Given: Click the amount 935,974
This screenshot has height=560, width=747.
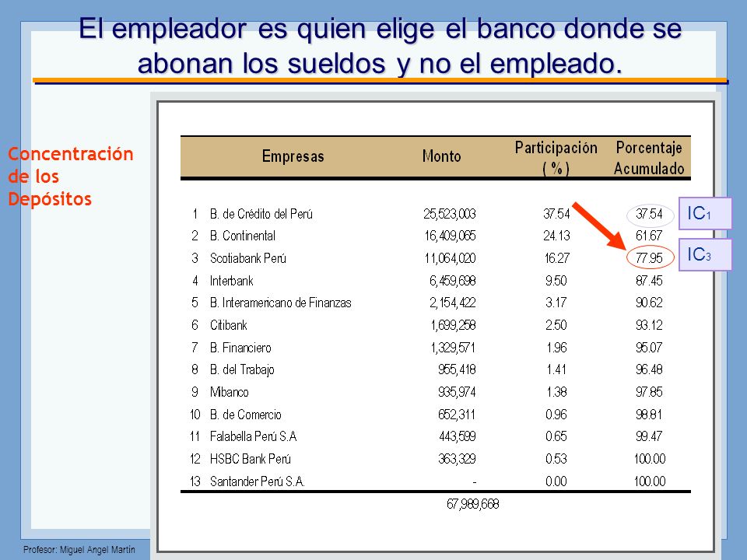Looking at the screenshot, I should tap(457, 392).
